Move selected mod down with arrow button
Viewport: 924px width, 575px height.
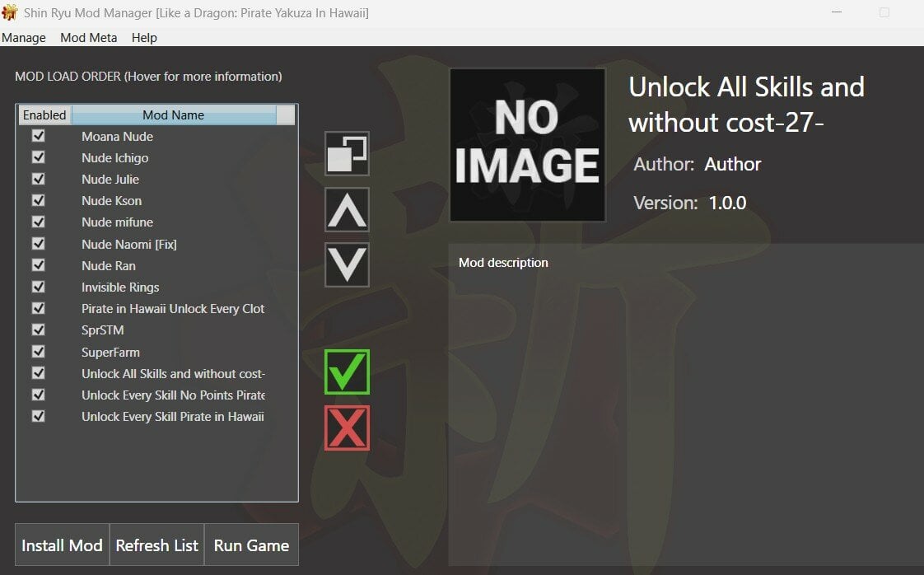click(x=347, y=264)
